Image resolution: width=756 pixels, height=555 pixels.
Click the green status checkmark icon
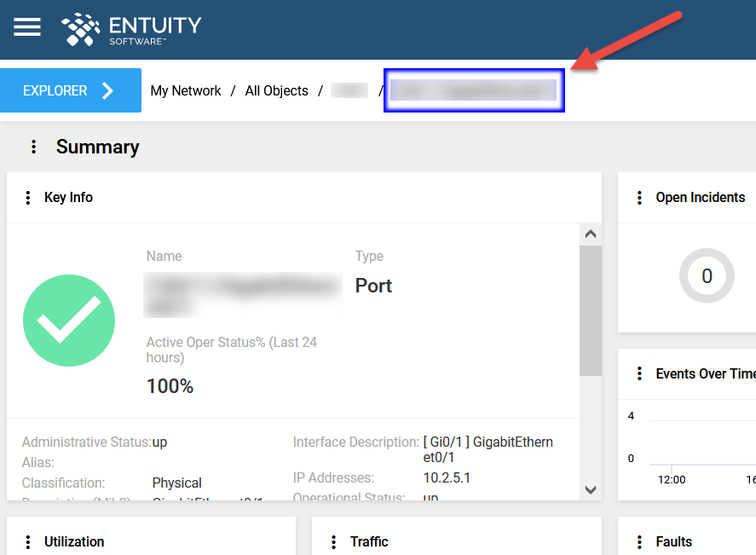click(69, 321)
